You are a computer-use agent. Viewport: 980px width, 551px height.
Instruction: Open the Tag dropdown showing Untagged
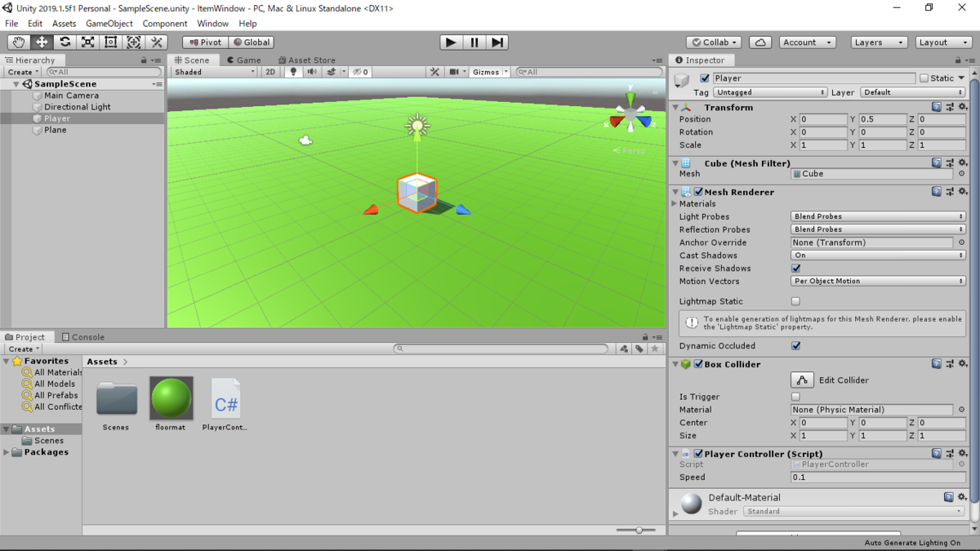[x=770, y=92]
